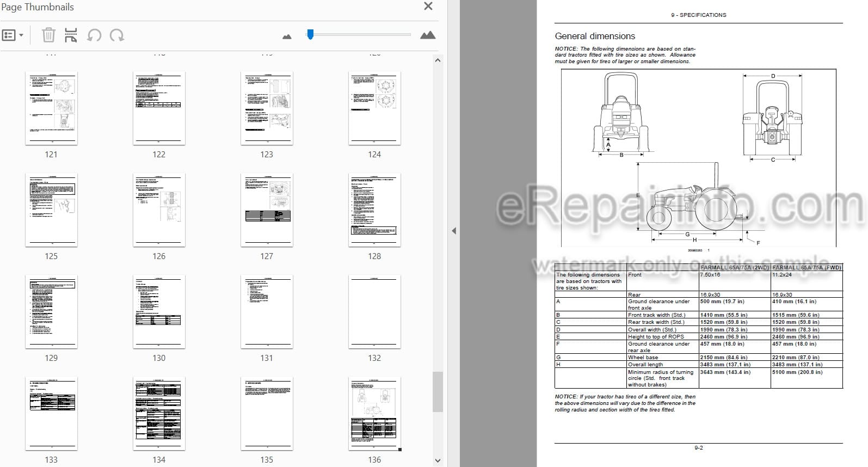Click the 'FARMALL 65A/75A (2WD)' column header

pyautogui.click(x=735, y=267)
